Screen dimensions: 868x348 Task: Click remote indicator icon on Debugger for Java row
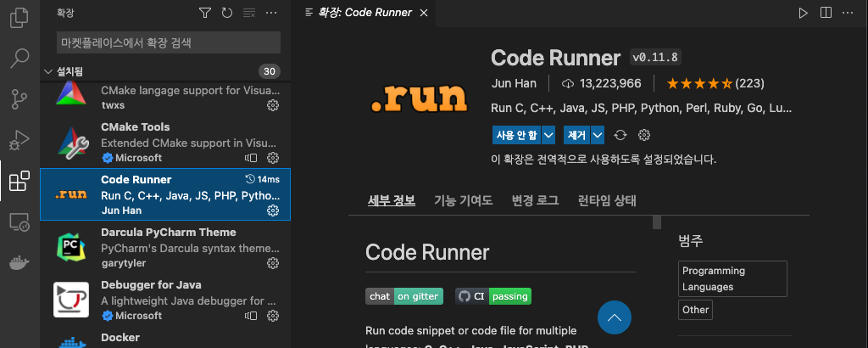coord(251,316)
